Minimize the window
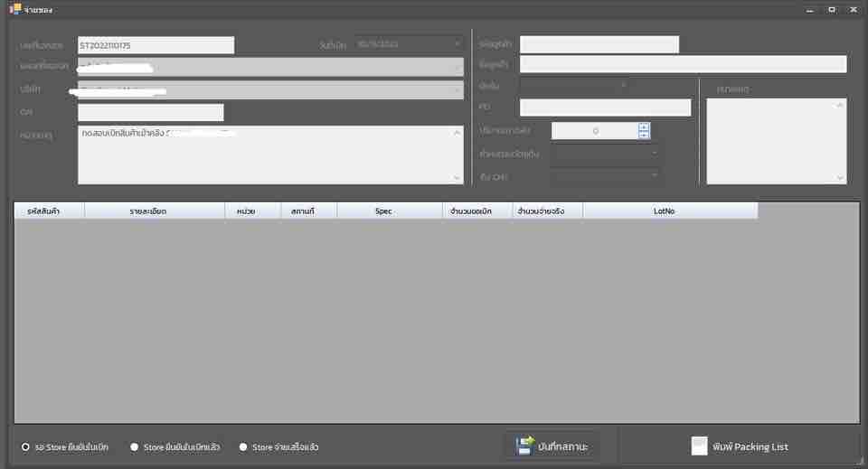868x469 pixels. click(810, 10)
